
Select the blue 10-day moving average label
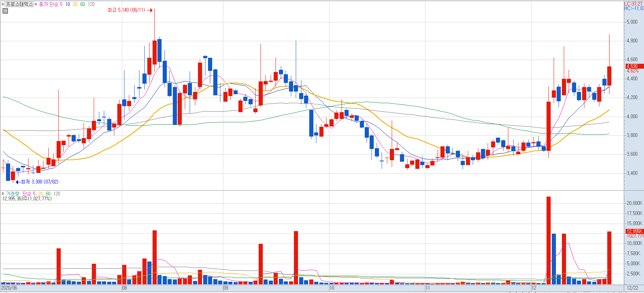67,4
